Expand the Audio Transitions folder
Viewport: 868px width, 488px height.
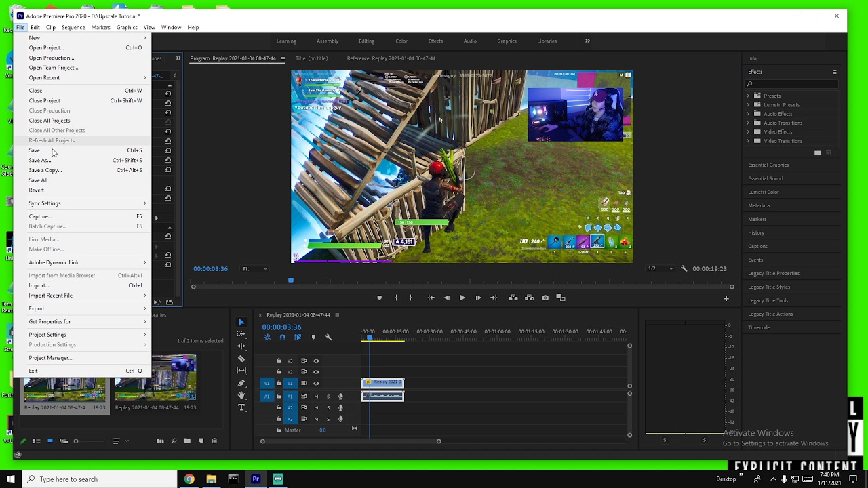pyautogui.click(x=748, y=123)
